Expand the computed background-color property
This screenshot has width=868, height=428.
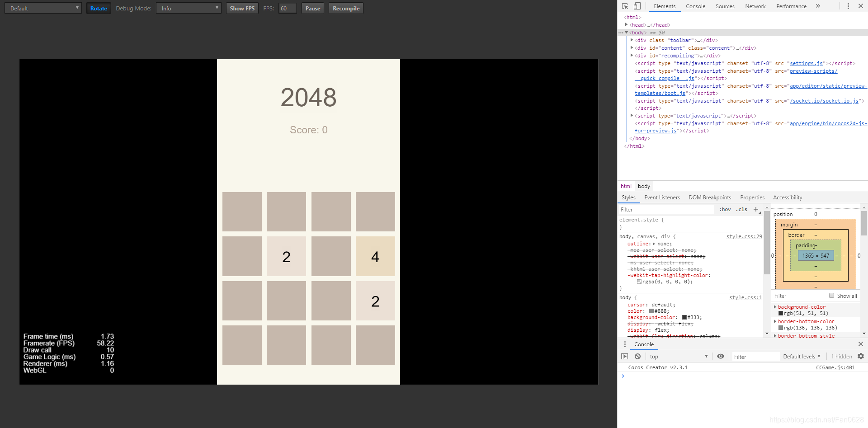click(x=775, y=307)
